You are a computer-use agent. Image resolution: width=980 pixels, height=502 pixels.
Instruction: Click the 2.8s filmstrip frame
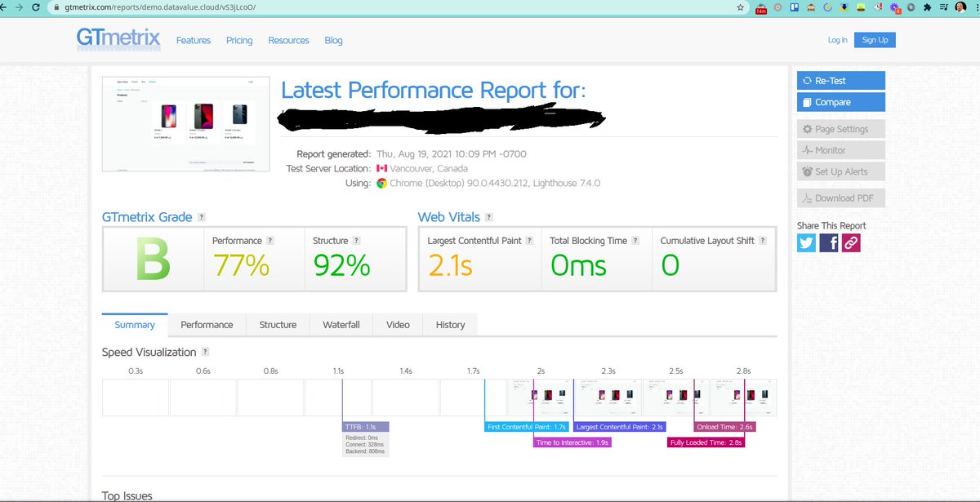(743, 398)
